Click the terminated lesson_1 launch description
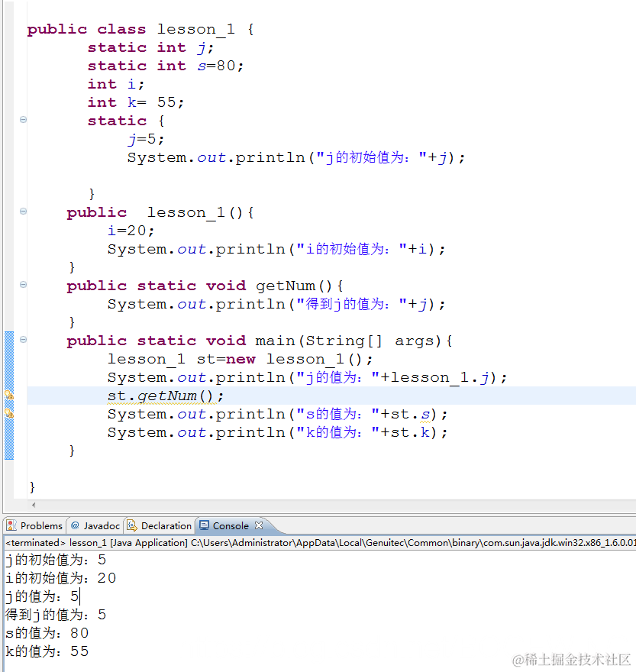The height and width of the screenshot is (672, 636). pos(320,543)
